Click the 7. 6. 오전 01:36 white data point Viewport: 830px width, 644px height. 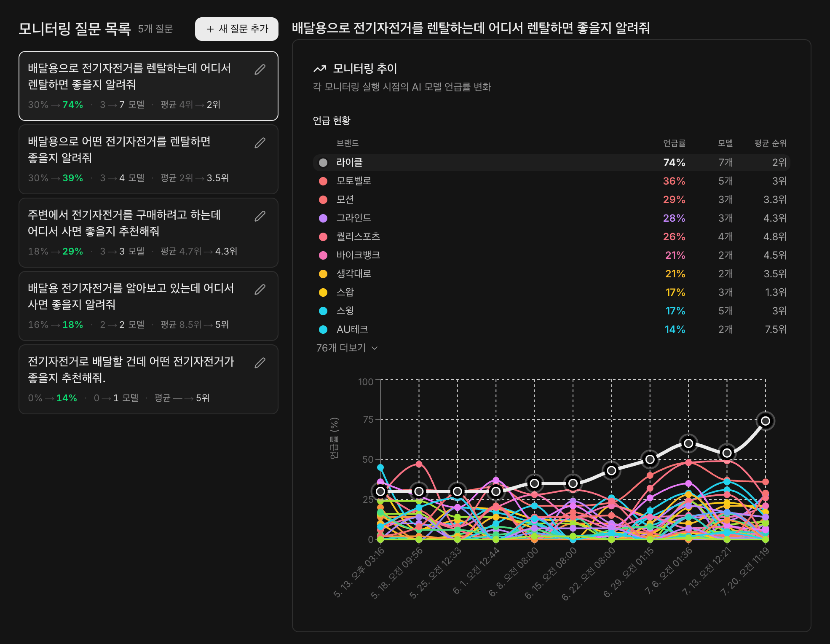(688, 443)
